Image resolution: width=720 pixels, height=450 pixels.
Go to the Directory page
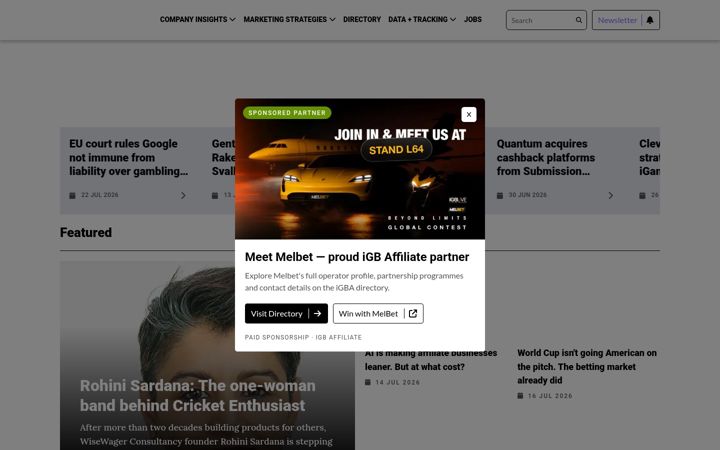(x=362, y=19)
